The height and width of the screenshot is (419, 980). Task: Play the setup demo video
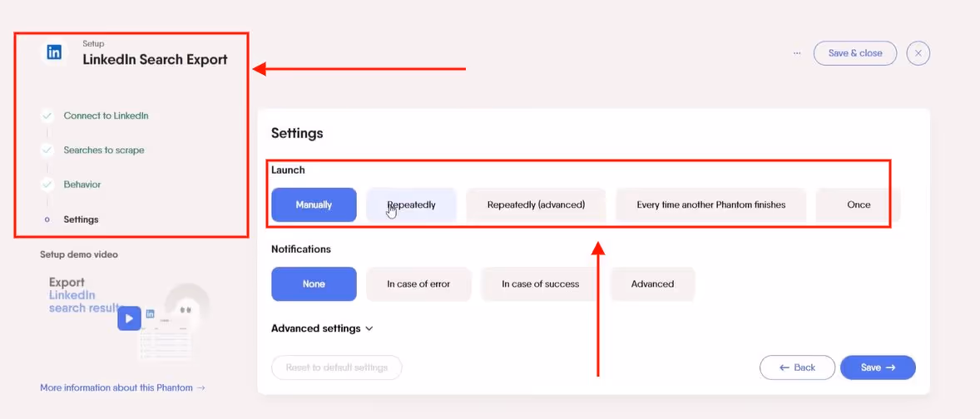coord(129,318)
